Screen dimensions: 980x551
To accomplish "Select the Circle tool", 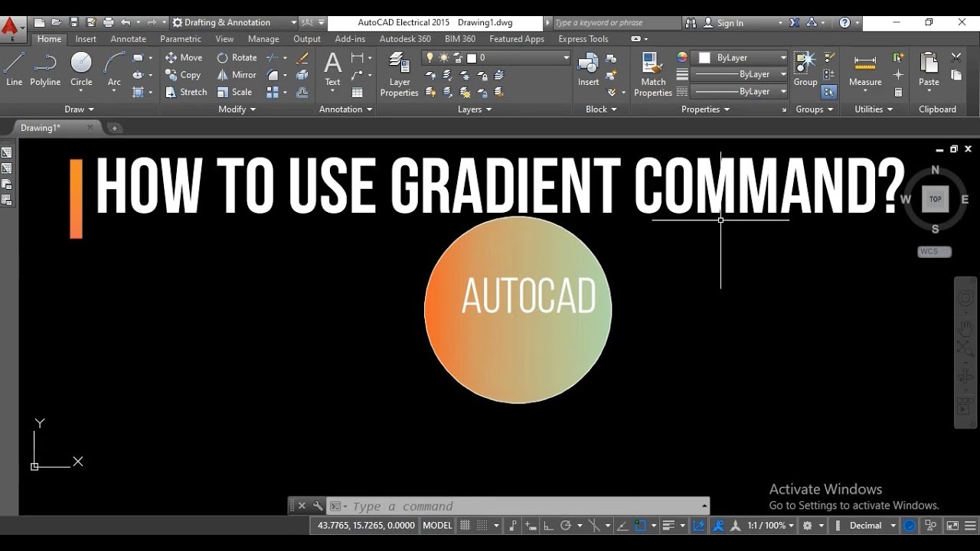I will (x=81, y=69).
